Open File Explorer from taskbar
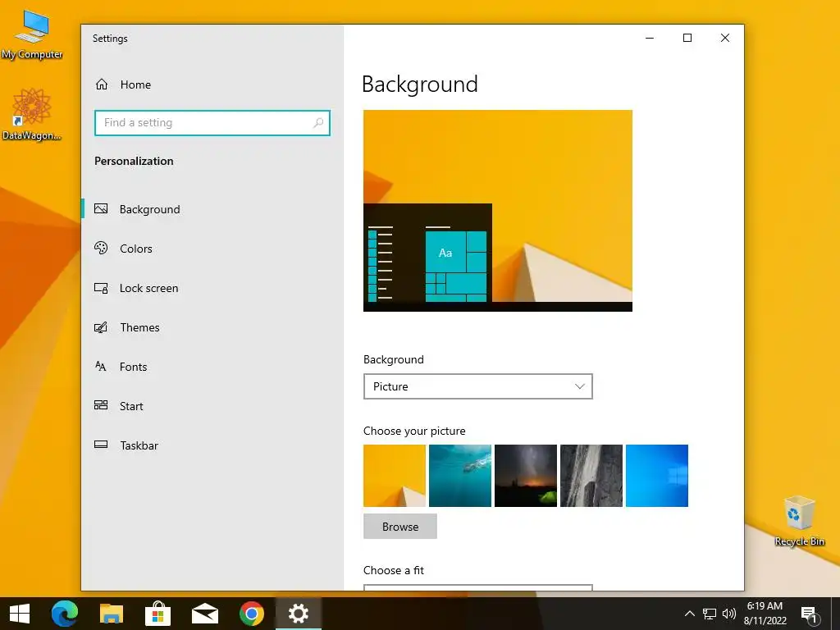 112,614
